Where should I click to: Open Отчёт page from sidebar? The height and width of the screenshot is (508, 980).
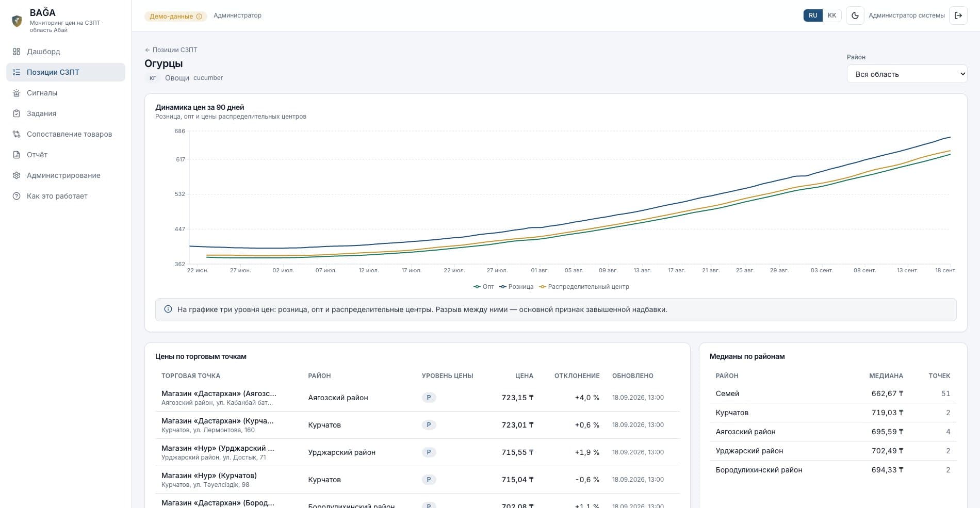coord(66,155)
